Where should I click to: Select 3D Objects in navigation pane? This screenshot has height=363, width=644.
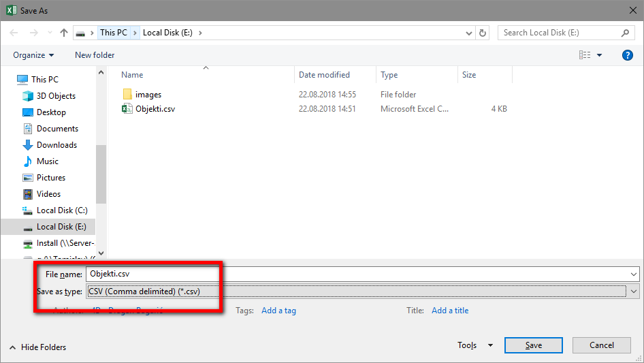tap(56, 96)
